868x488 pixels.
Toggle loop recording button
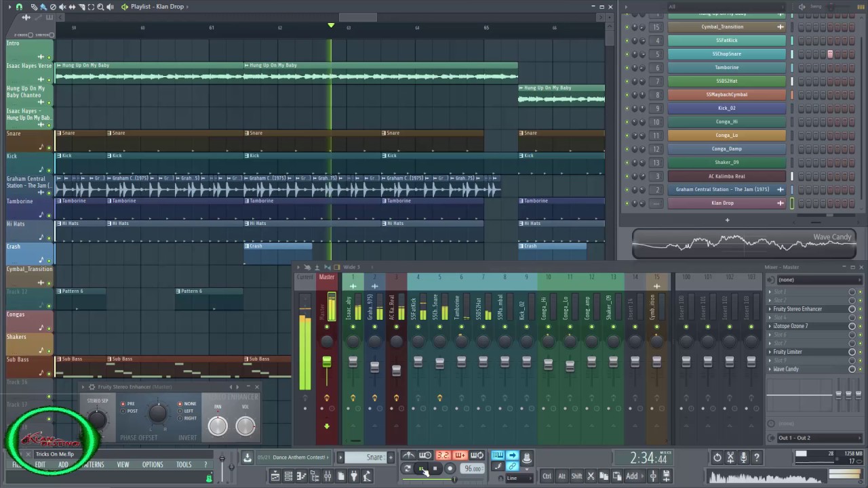point(477,455)
